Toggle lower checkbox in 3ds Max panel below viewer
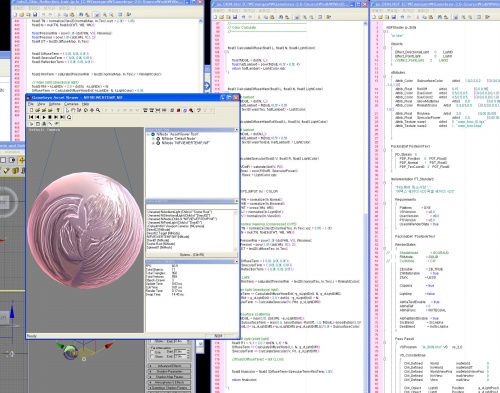This screenshot has width=500, height=393. (153, 357)
